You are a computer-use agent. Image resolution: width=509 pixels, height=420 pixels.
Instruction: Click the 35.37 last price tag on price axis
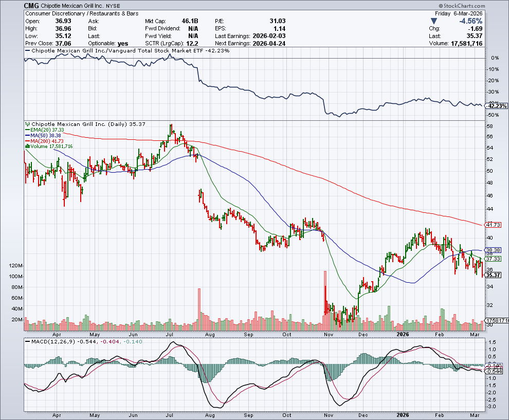click(x=493, y=275)
